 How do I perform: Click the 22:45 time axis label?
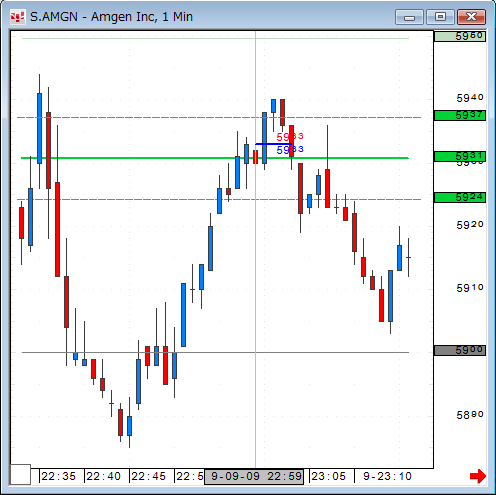(x=148, y=476)
